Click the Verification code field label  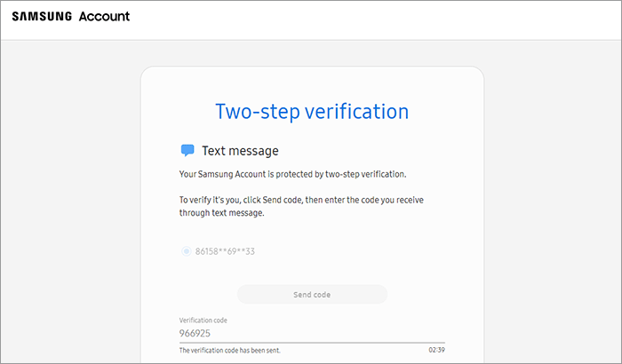(207, 320)
